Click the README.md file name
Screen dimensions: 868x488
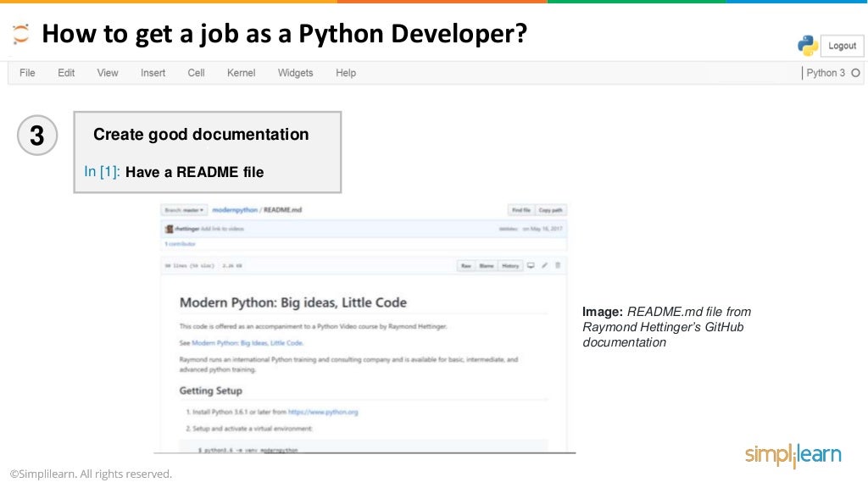(x=282, y=210)
